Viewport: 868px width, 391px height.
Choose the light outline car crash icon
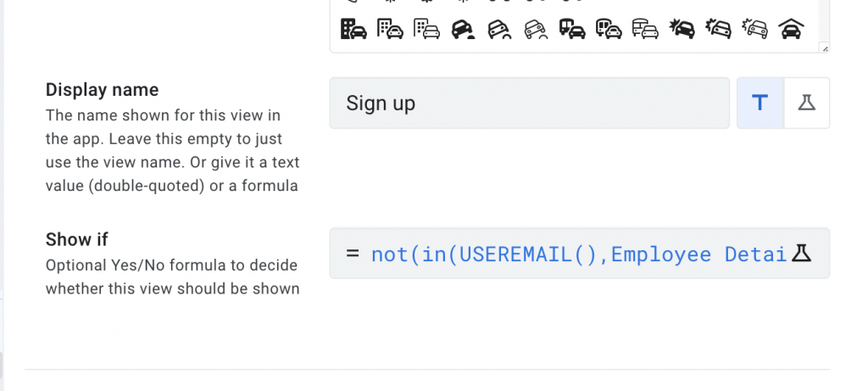click(x=754, y=29)
